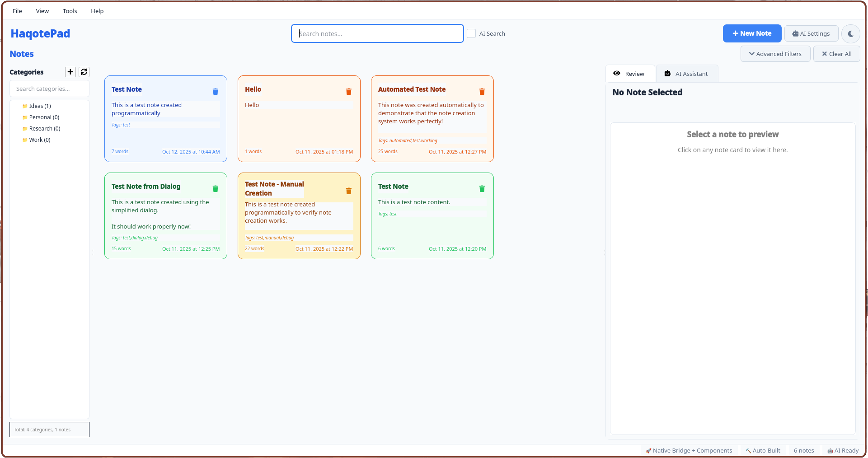Select the "Ideas (1)" category
Screen dimensions: 868x458
coord(40,106)
